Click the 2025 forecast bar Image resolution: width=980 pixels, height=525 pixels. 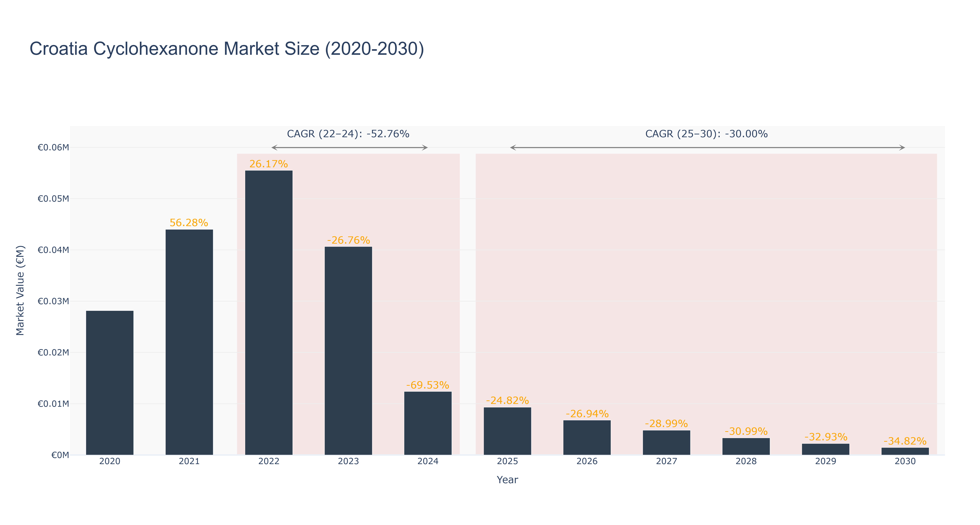pos(507,431)
